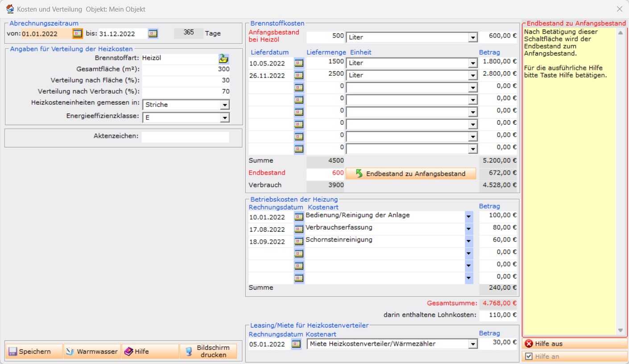
Task: Expand Kostenart dropdown for Verbrauchserfassung
Action: pyautogui.click(x=469, y=229)
